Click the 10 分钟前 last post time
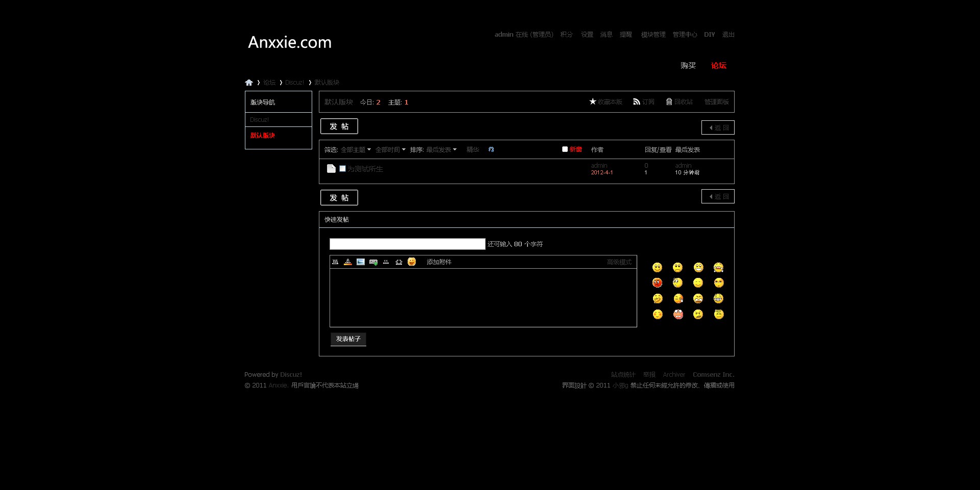 [687, 173]
